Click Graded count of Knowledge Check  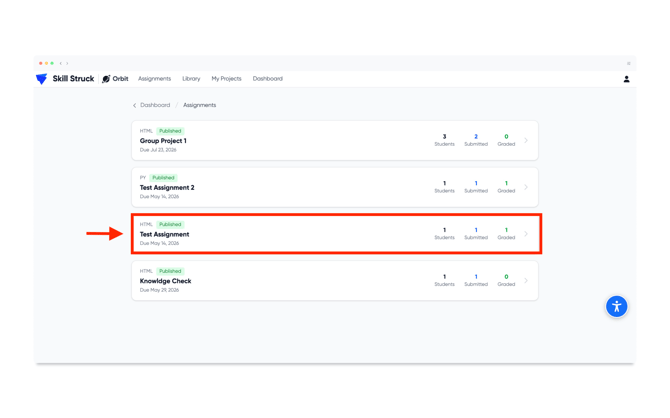coord(506,280)
